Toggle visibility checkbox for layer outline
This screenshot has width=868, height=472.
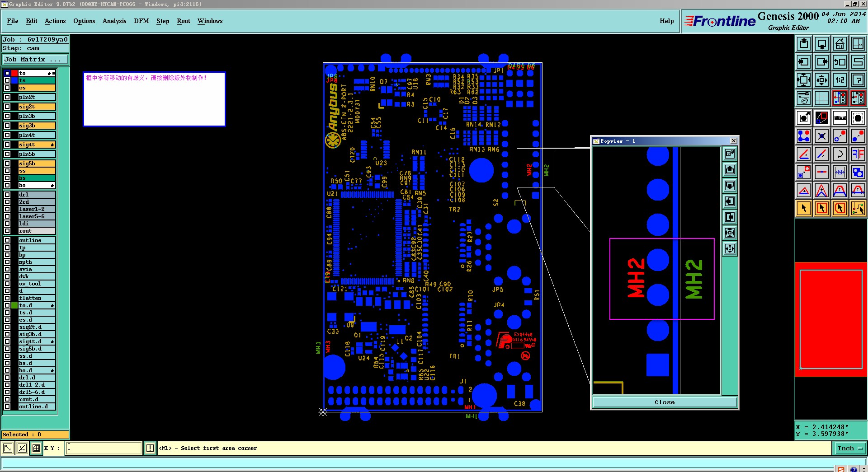[x=7, y=240]
